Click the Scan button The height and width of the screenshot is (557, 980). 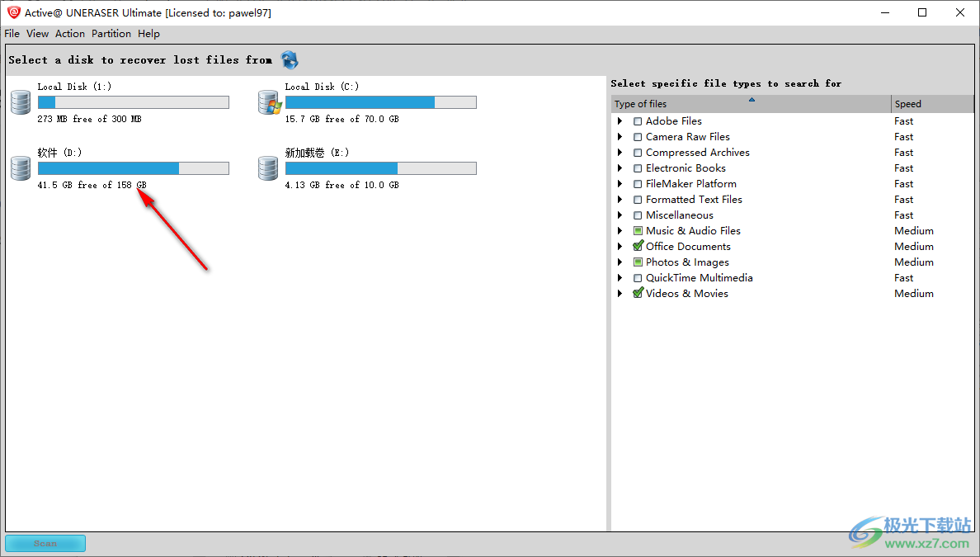tap(45, 543)
